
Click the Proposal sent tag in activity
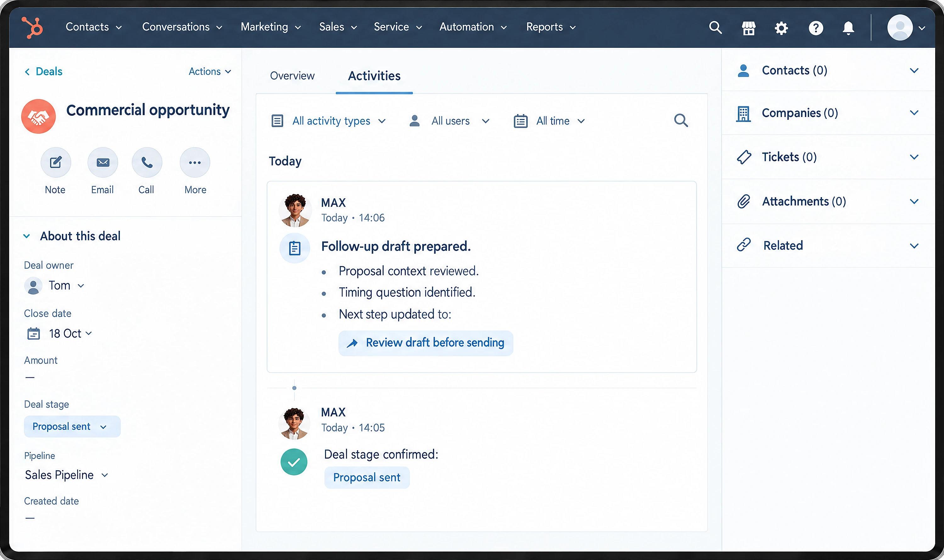pyautogui.click(x=367, y=477)
